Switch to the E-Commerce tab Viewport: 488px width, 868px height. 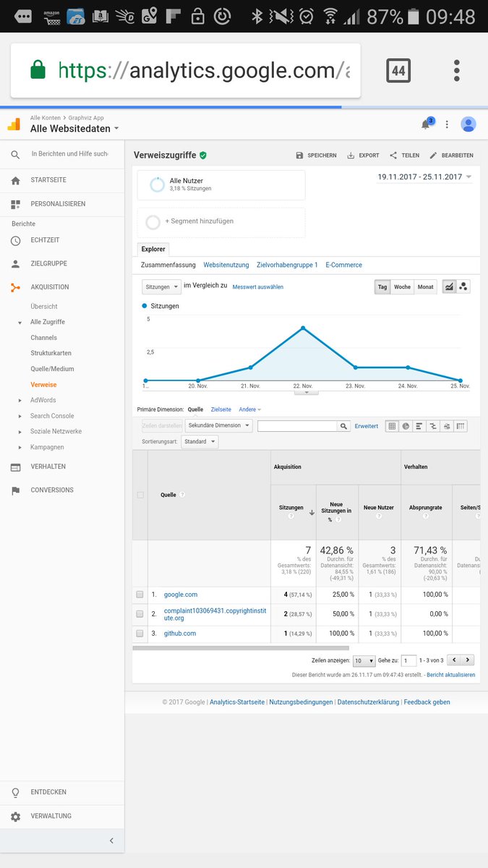344,265
